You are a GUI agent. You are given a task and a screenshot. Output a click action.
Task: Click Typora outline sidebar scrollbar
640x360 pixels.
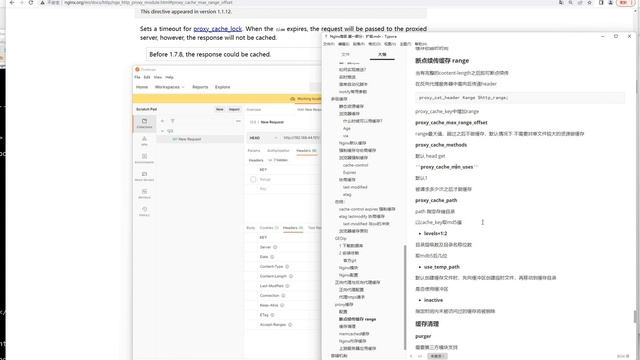[x=405, y=297]
